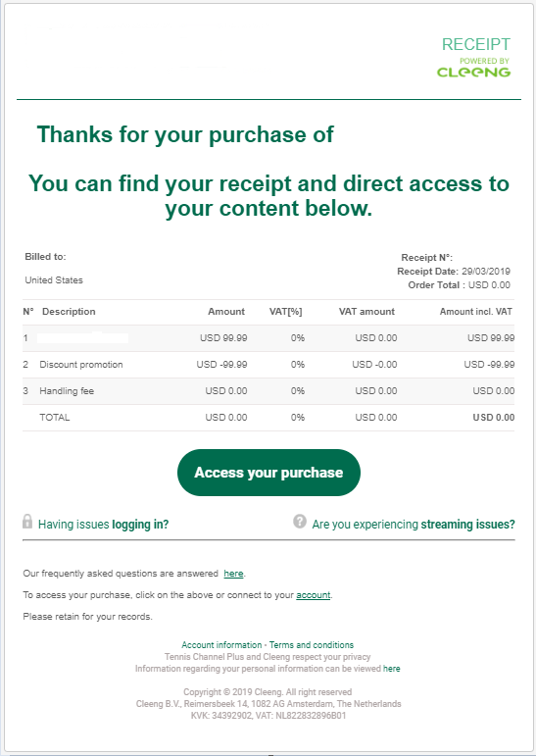
Task: Click the Cleeng logo in header
Action: click(473, 72)
